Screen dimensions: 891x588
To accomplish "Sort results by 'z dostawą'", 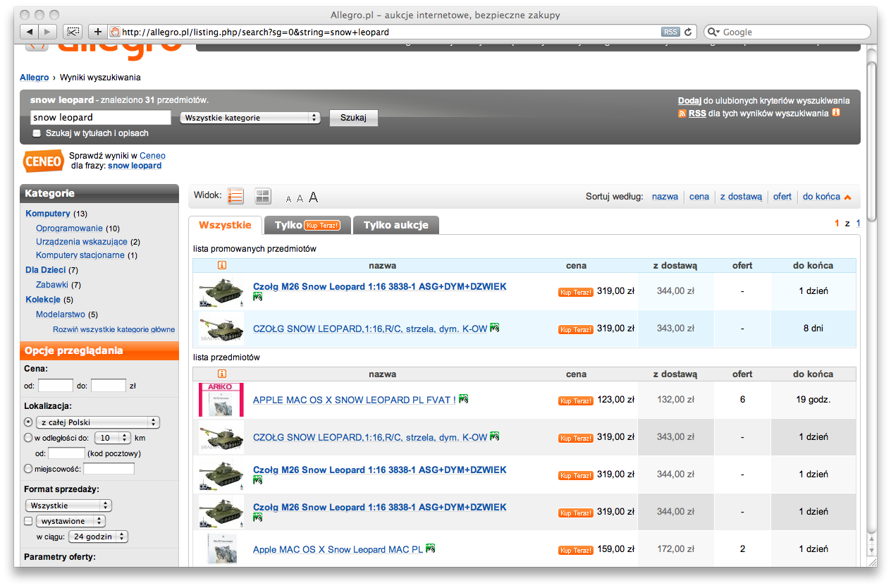I will pyautogui.click(x=741, y=197).
